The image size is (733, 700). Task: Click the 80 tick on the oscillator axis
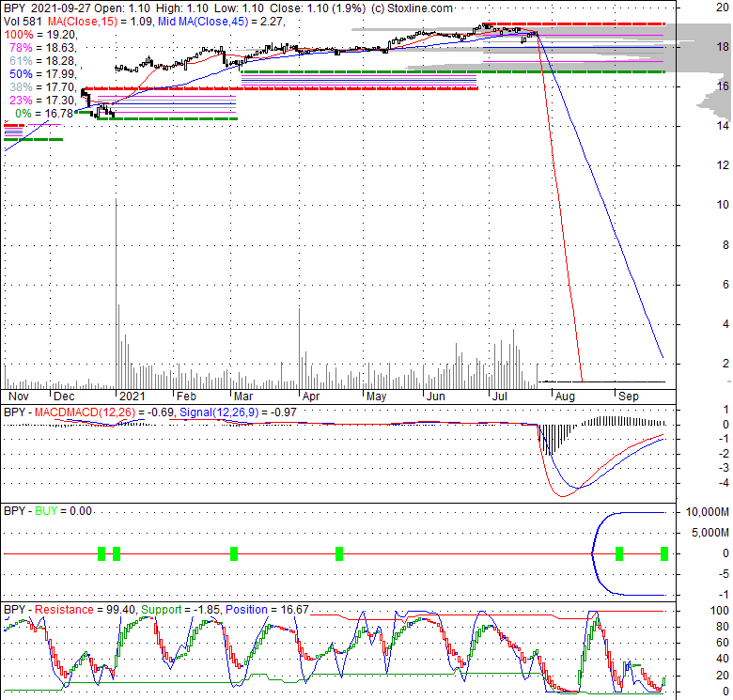723,627
